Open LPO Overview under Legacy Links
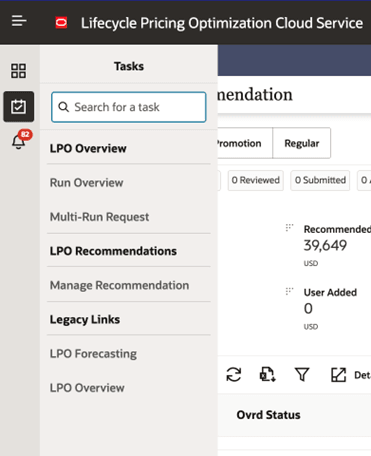The width and height of the screenshot is (371, 456). tap(87, 388)
